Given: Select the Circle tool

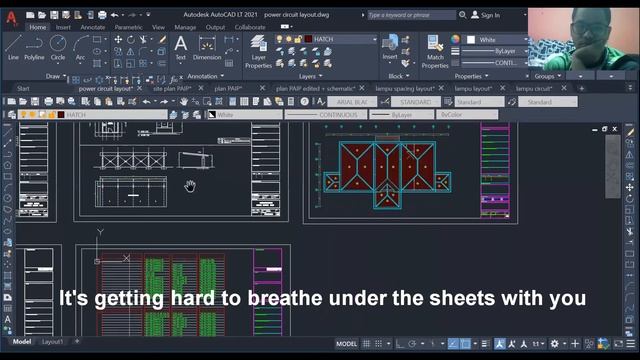Looking at the screenshot, I should pos(58,48).
